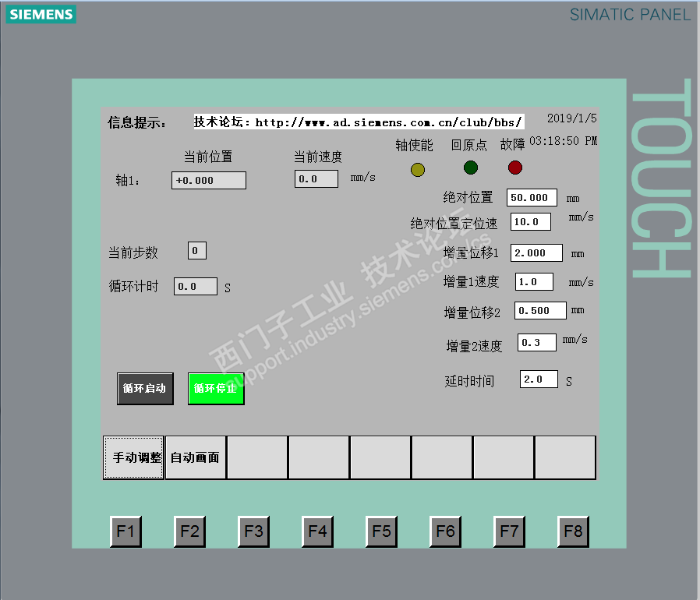Click the F1 function key
700x600 pixels.
tap(126, 531)
